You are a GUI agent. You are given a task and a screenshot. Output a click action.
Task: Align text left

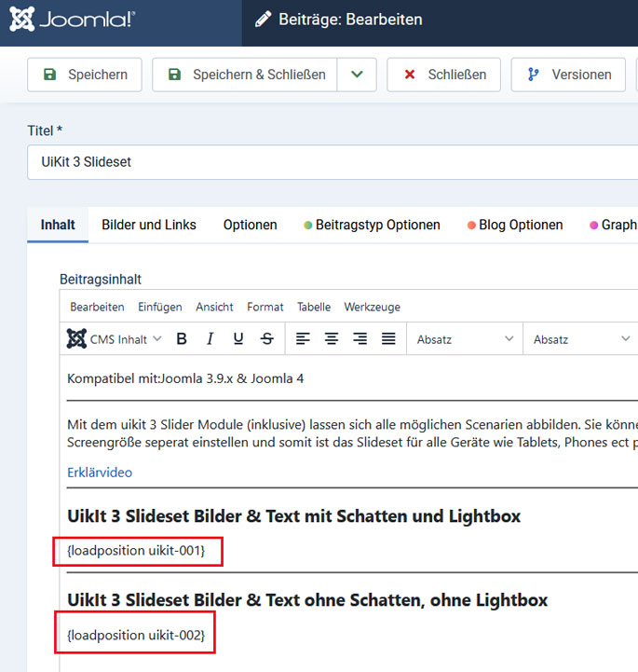(x=303, y=339)
